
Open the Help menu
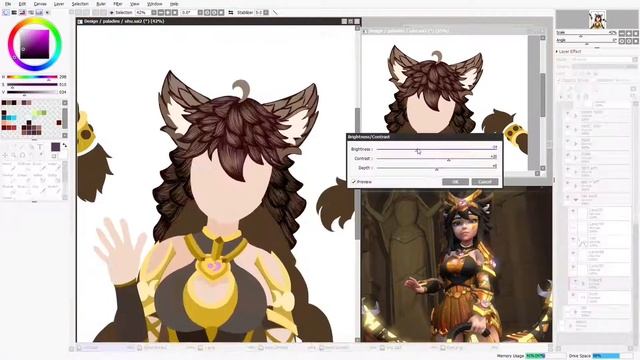174,4
